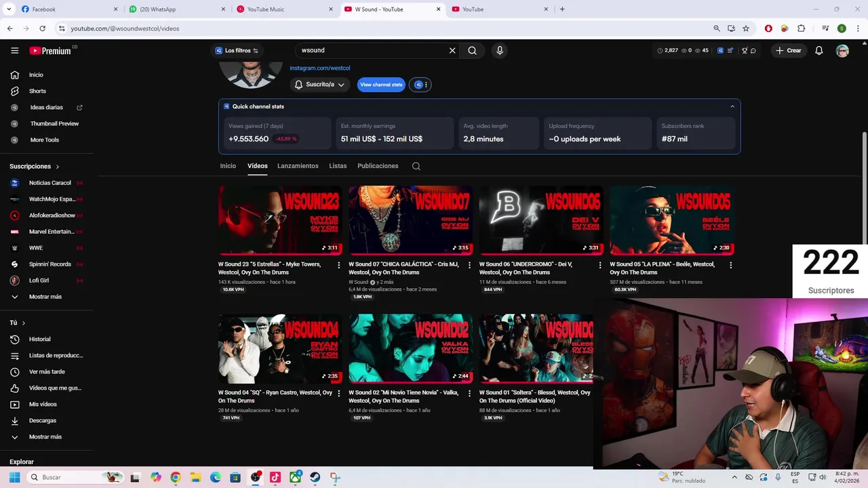Switch to the Publicaciones tab
Screen dimensions: 868x488
tap(378, 166)
